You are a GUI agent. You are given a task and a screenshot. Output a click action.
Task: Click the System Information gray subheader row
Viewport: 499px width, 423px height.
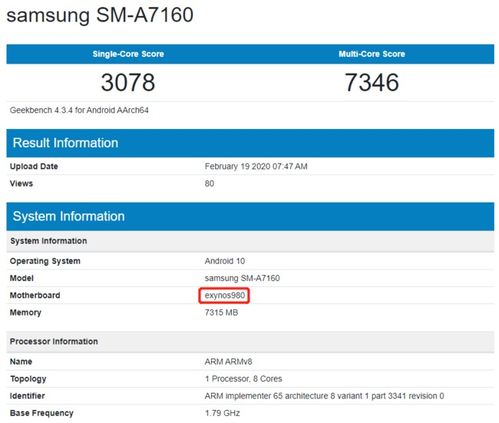[250, 241]
